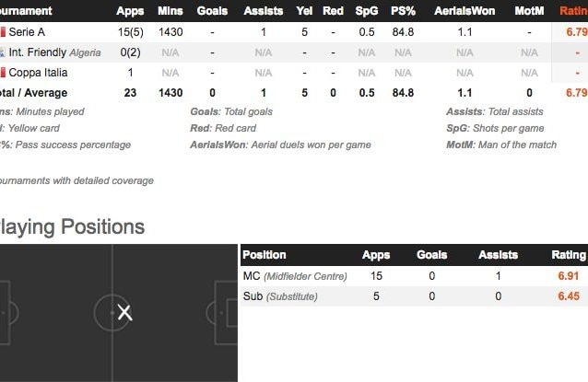Open the Serie A tournament link
This screenshot has height=382, width=588.
pyautogui.click(x=27, y=32)
